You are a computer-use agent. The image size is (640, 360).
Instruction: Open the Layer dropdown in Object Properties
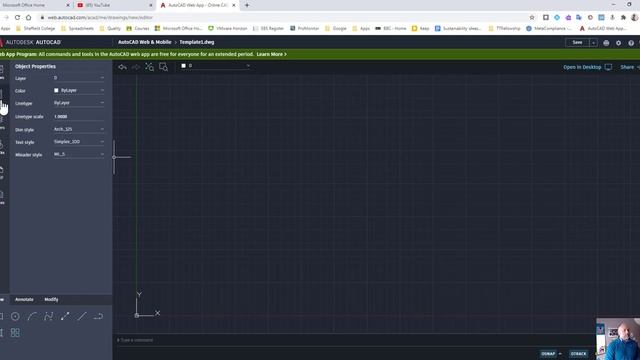click(x=79, y=78)
